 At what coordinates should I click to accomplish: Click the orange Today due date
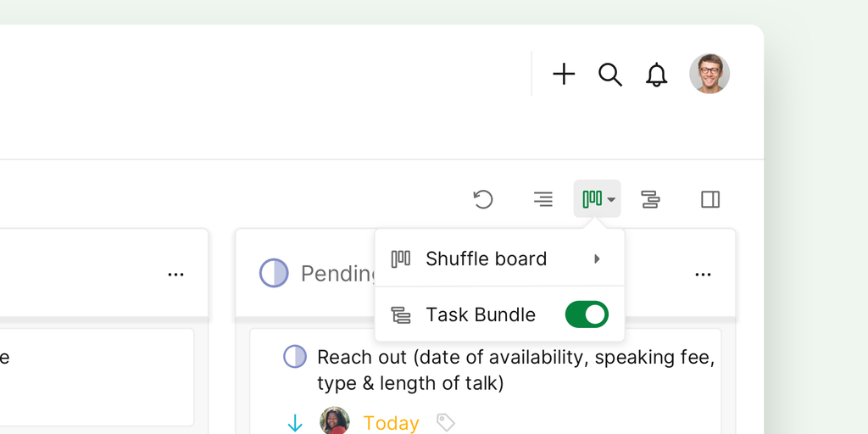391,423
